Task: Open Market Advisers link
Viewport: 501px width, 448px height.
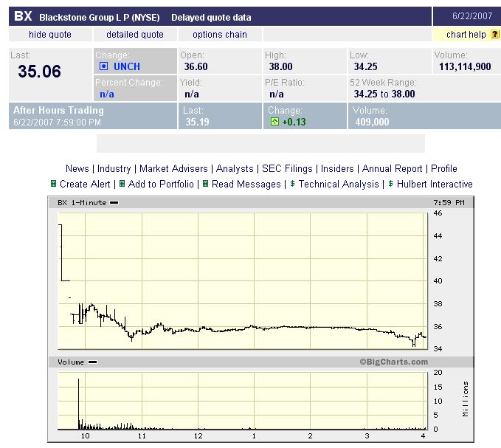Action: pyautogui.click(x=173, y=168)
